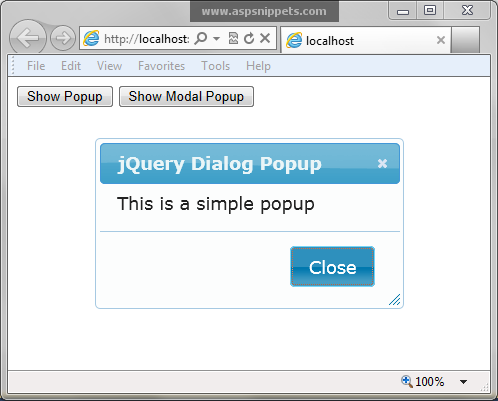Click the IE logo in the address bar

tap(91, 38)
